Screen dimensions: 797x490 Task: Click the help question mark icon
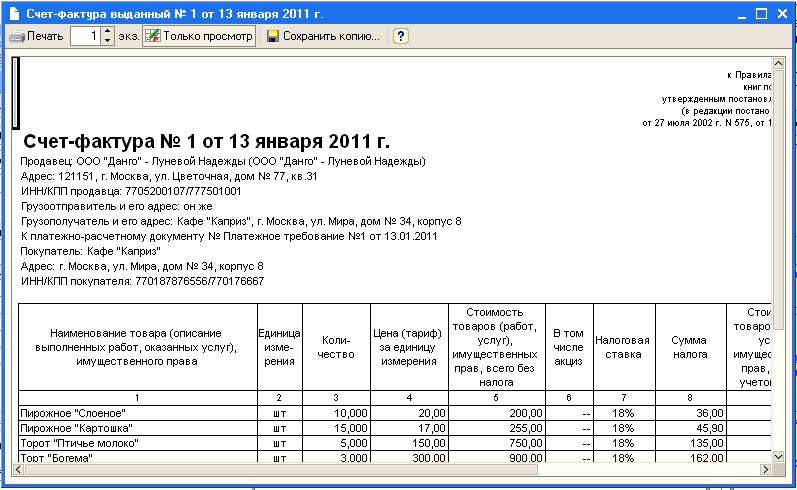(400, 37)
